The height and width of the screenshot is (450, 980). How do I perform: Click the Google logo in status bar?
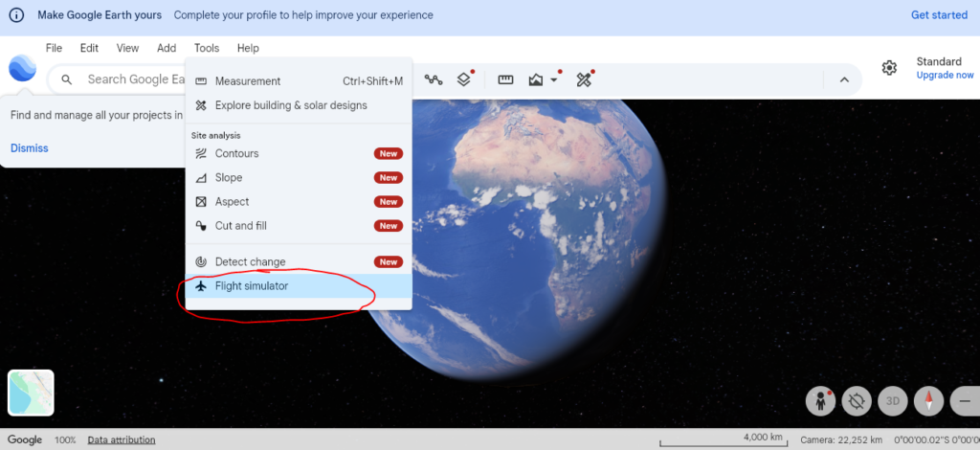pos(25,440)
